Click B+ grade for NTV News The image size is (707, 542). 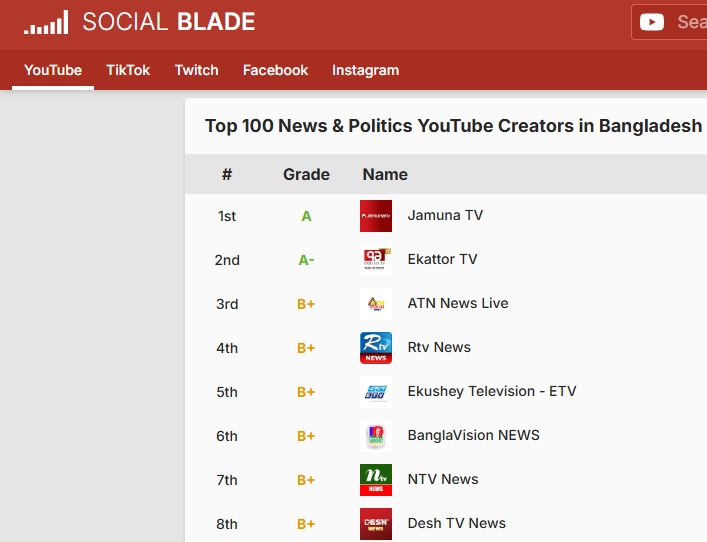click(x=306, y=480)
